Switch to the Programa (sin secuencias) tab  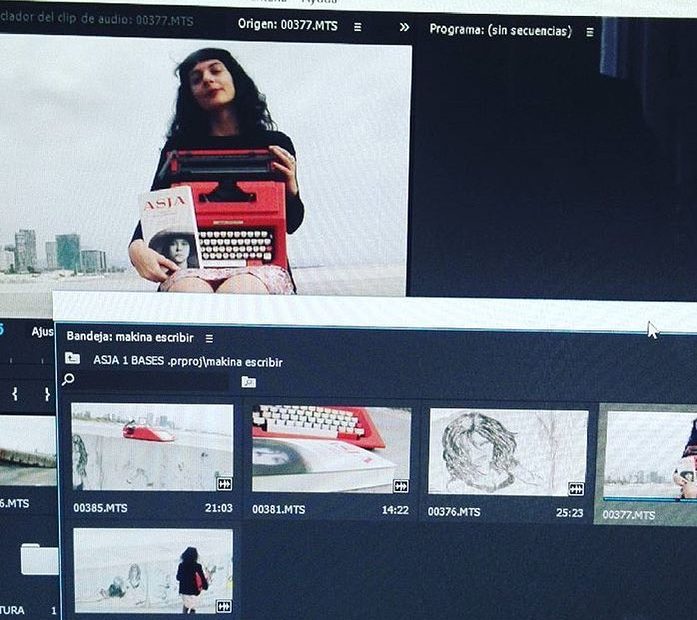(x=501, y=30)
